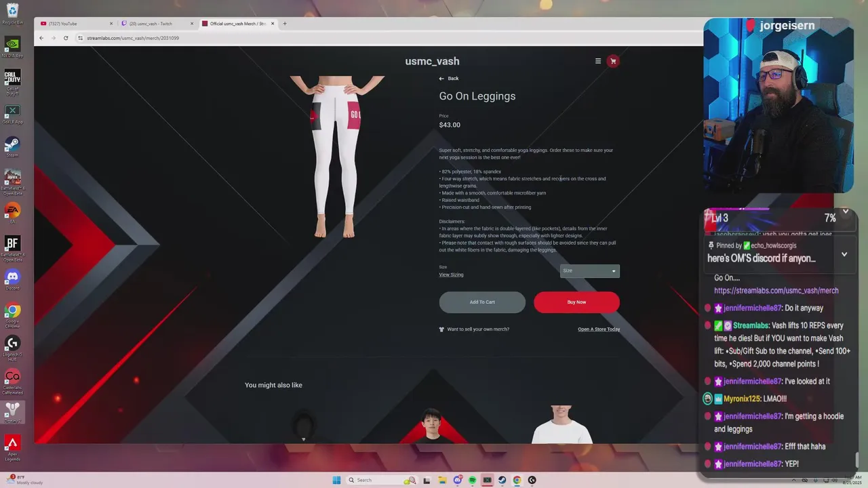
Task: Click the browser forward navigation arrow
Action: [54, 38]
